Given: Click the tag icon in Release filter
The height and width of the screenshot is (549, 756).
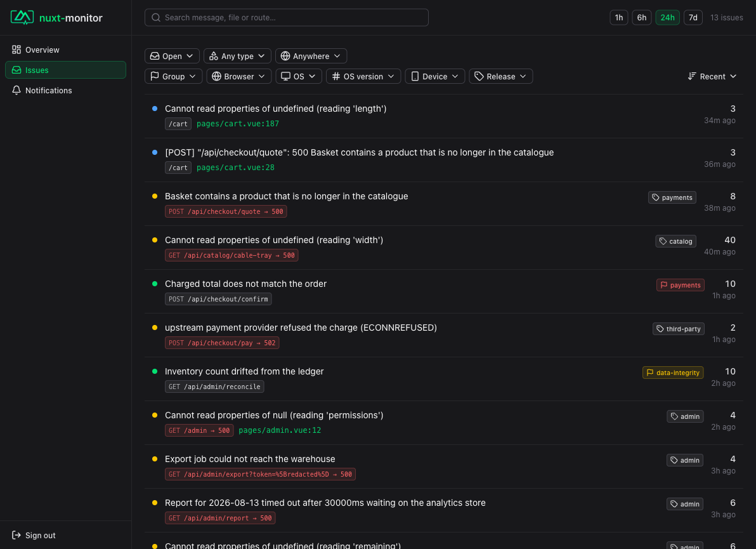Looking at the screenshot, I should [x=479, y=76].
